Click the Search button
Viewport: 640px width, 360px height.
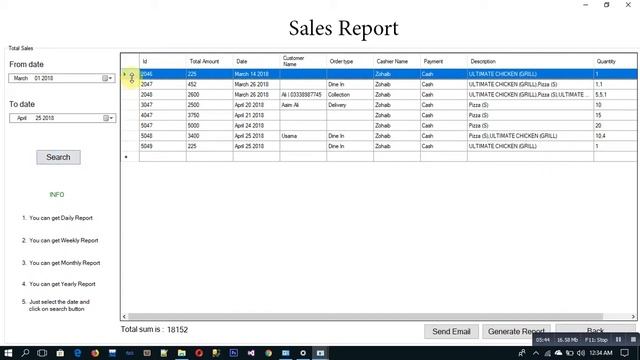click(x=58, y=157)
